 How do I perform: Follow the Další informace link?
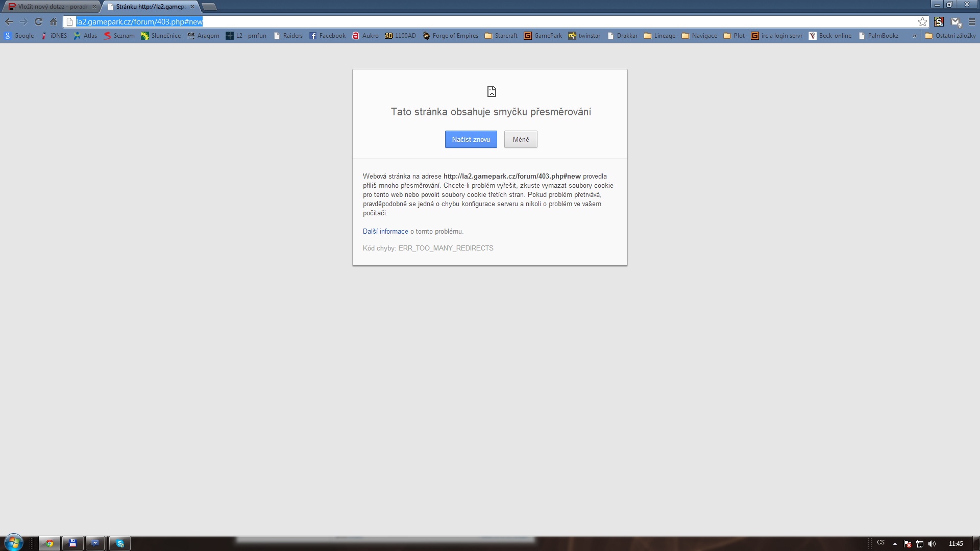385,232
